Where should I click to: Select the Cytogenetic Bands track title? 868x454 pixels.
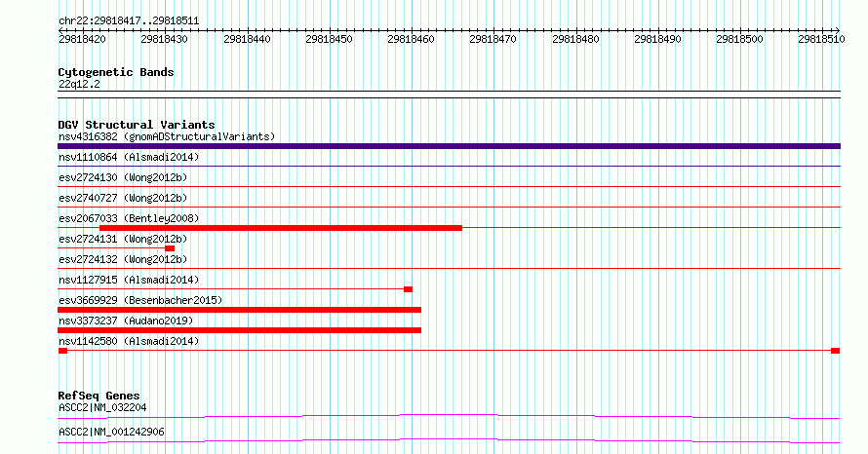pos(116,72)
